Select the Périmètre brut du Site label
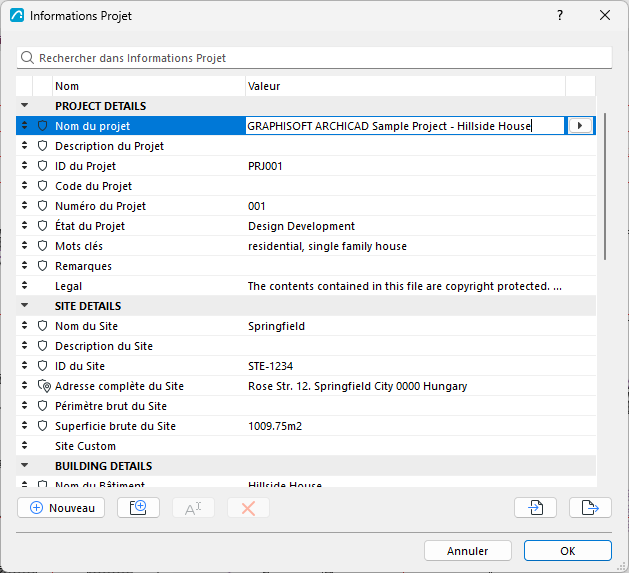This screenshot has height=573, width=629. (111, 406)
